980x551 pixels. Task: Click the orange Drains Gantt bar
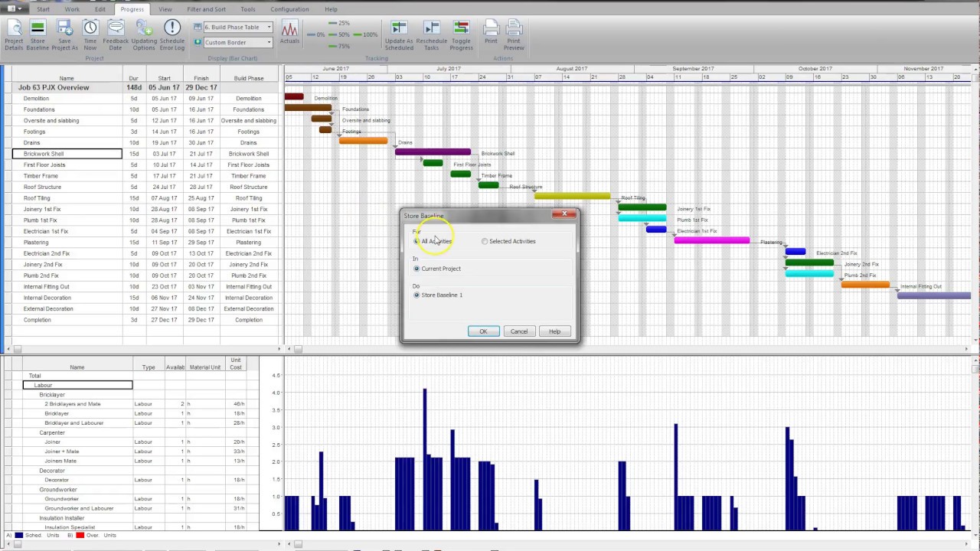[363, 141]
